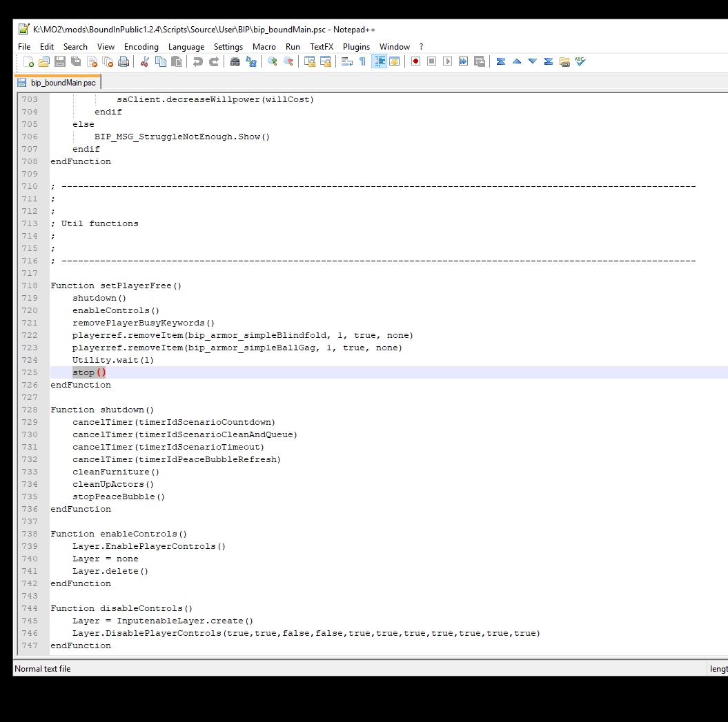The height and width of the screenshot is (722, 728).
Task: Open the Window menu
Action: tap(394, 46)
